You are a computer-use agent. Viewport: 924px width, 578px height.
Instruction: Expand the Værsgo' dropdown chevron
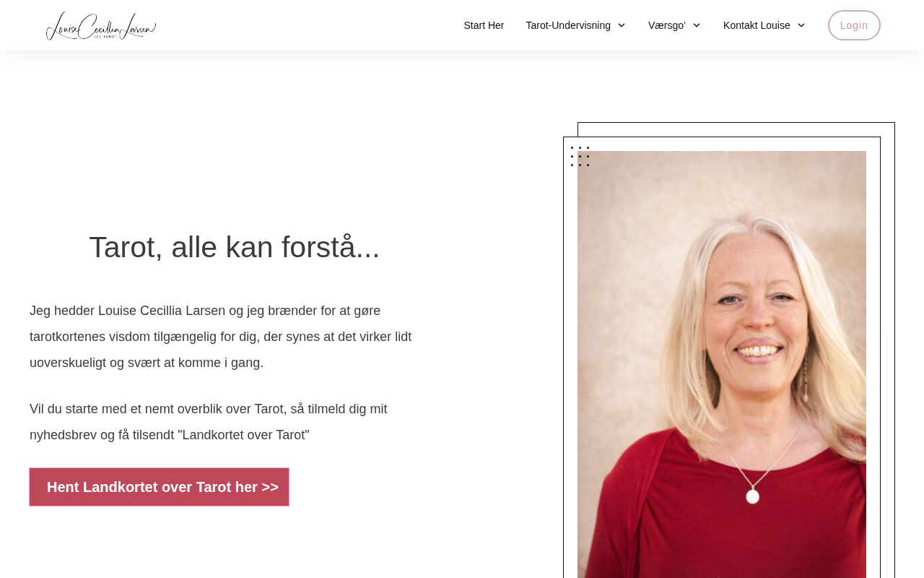point(696,25)
